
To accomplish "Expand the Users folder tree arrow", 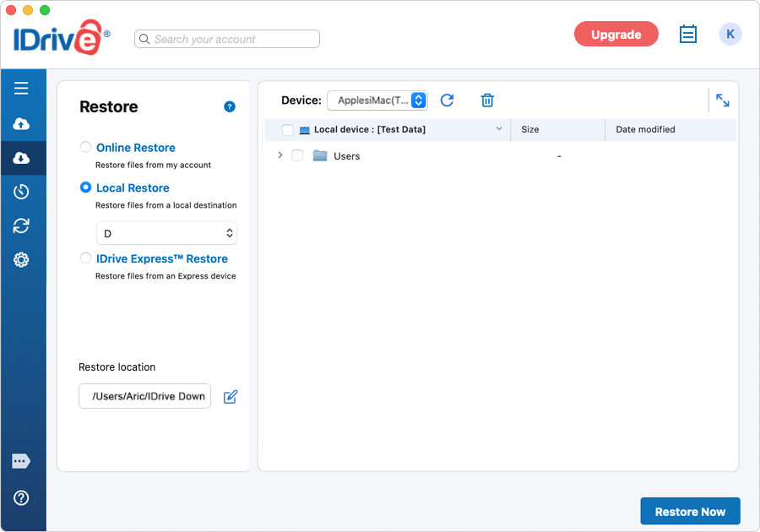I will [x=280, y=155].
